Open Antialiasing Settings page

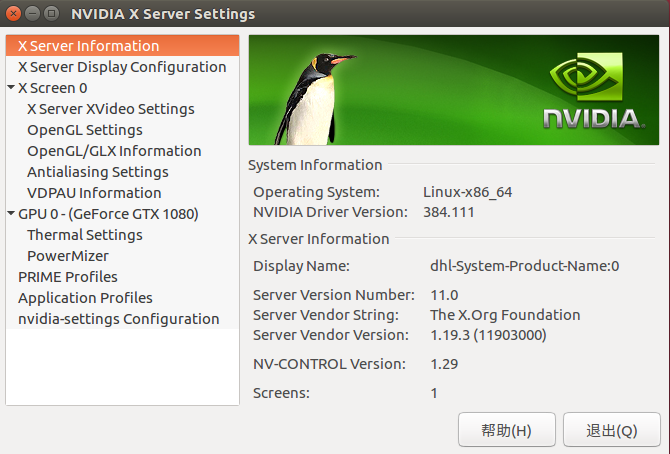tap(98, 172)
